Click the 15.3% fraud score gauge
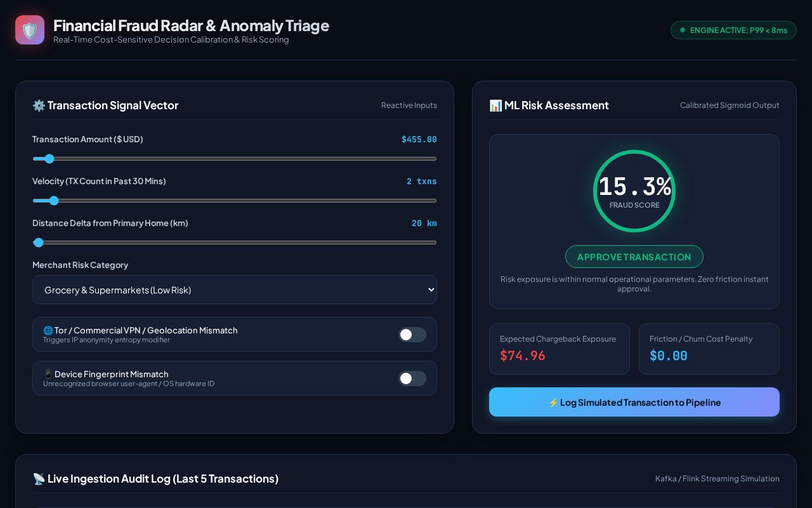 (634, 191)
